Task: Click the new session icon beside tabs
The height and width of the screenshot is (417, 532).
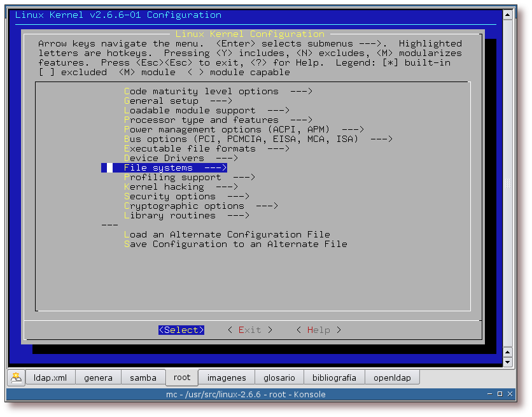Action: (16, 377)
